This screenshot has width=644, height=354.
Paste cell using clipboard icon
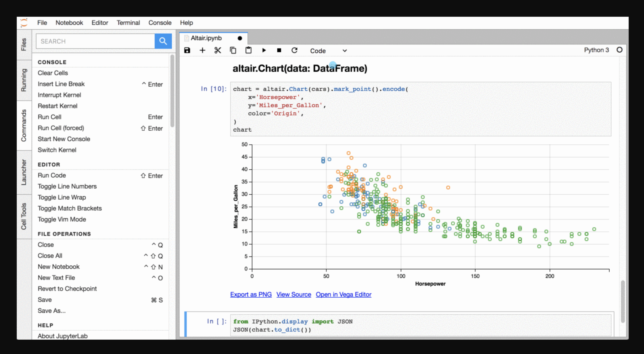point(248,50)
